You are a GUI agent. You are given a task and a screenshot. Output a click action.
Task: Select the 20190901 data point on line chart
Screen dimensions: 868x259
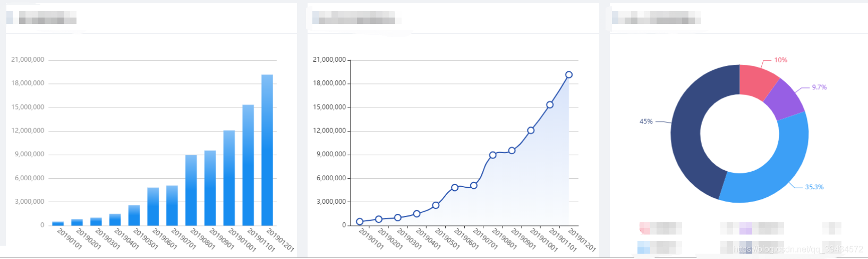(x=512, y=151)
